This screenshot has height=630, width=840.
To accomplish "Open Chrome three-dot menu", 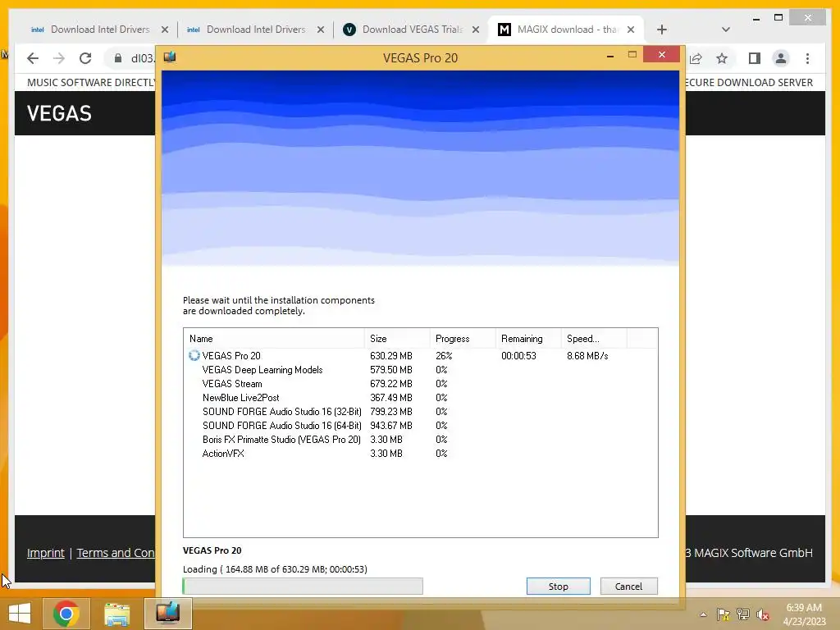I will [807, 58].
